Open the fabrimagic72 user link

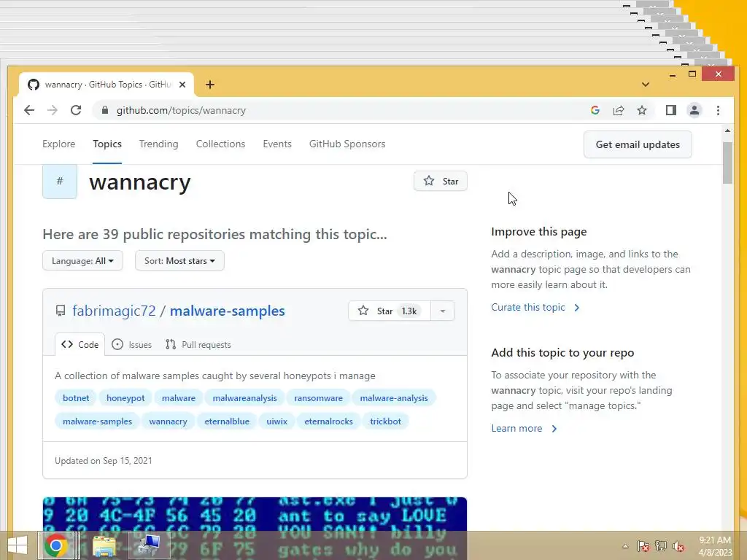(x=114, y=311)
